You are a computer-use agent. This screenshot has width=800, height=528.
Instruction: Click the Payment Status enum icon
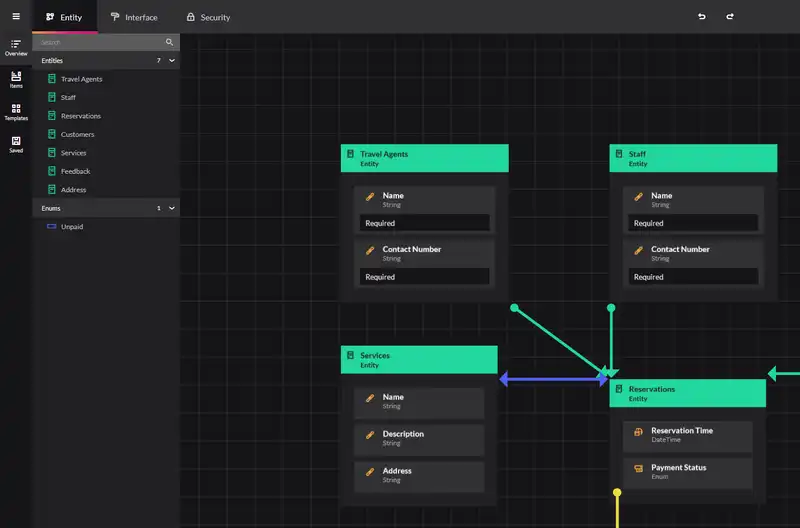tap(638, 468)
